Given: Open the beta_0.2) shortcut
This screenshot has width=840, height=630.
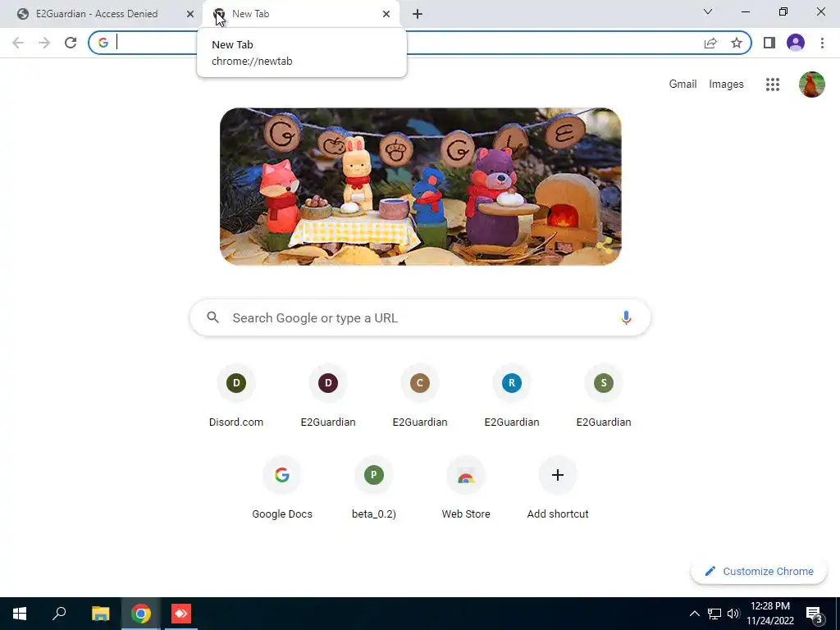Looking at the screenshot, I should [x=374, y=489].
